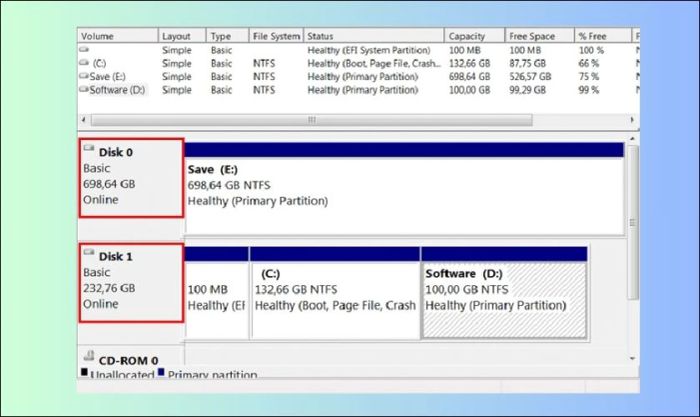The height and width of the screenshot is (417, 700).
Task: Click the black Unallocated legend swatch
Action: 84,371
